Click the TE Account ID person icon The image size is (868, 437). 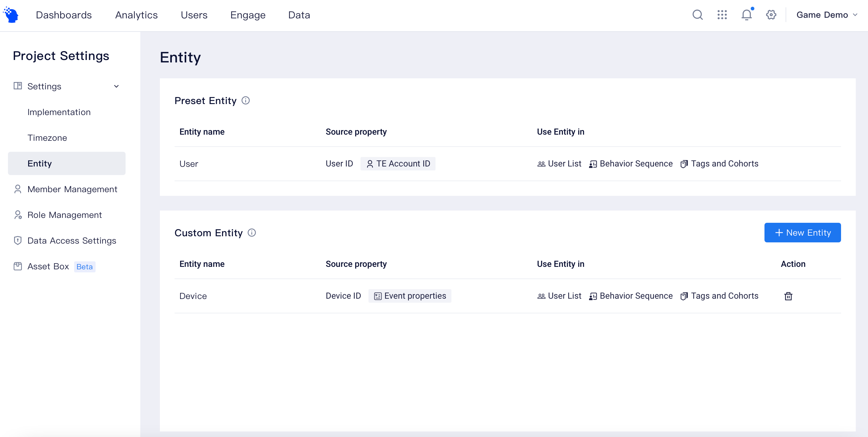[x=370, y=164]
